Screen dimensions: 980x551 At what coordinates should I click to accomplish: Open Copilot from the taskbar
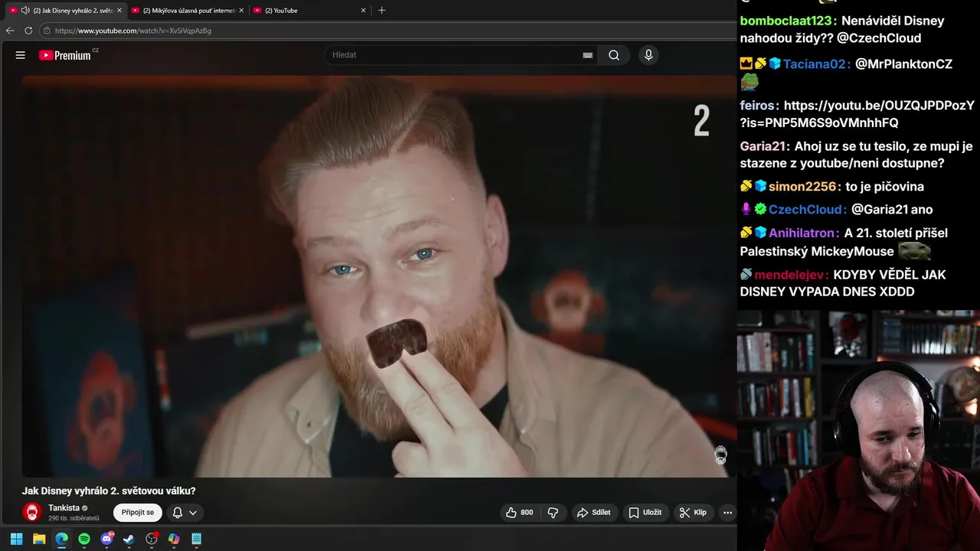click(x=174, y=539)
